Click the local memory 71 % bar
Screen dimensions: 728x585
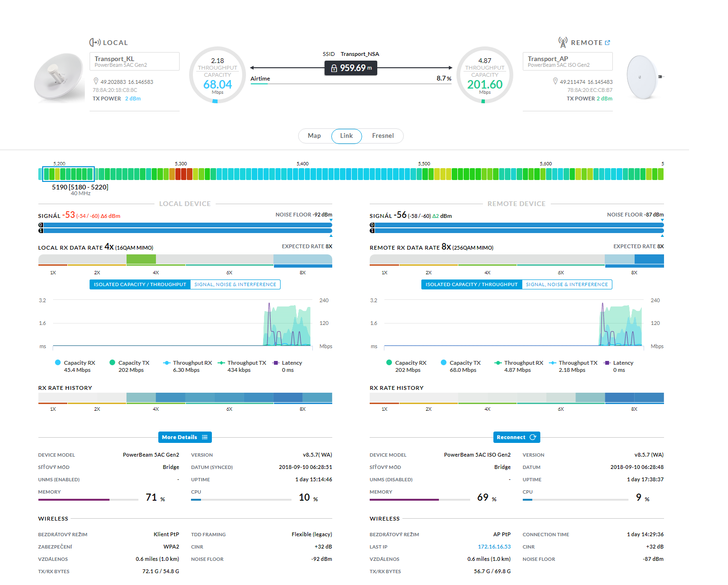88,500
